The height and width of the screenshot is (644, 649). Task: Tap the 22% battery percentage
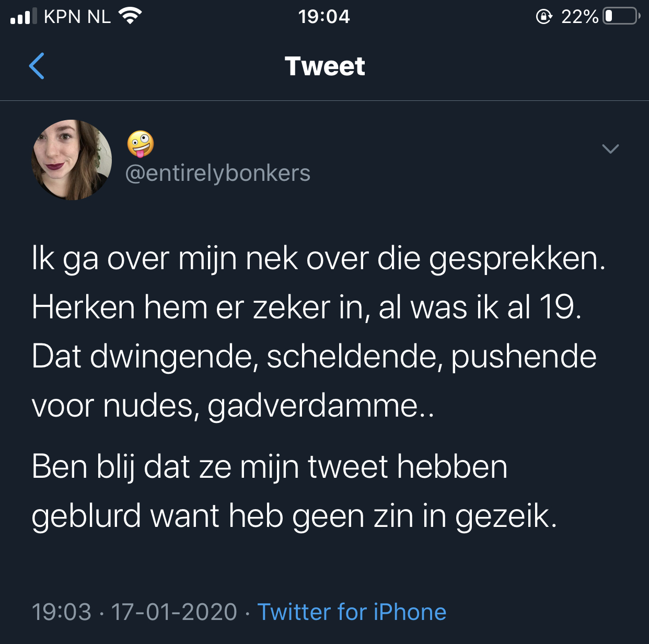(x=580, y=17)
